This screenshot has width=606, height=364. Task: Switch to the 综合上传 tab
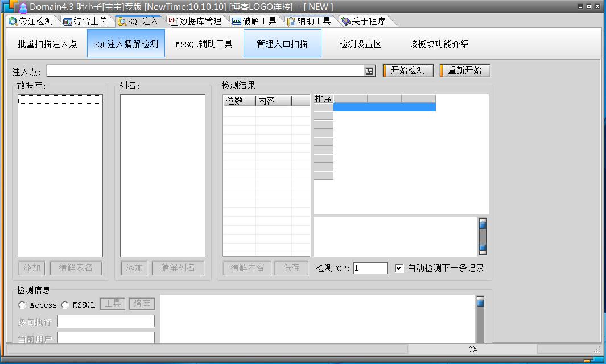(x=85, y=21)
